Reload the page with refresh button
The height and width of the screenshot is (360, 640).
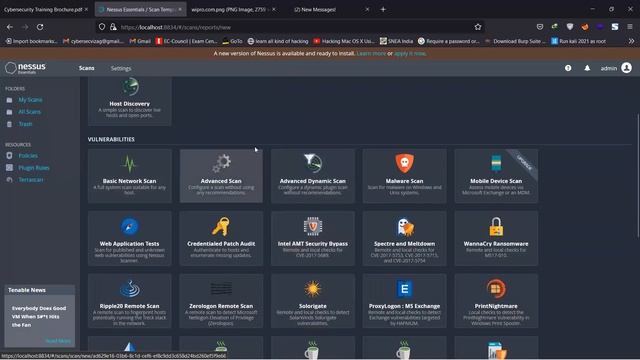[x=40, y=27]
